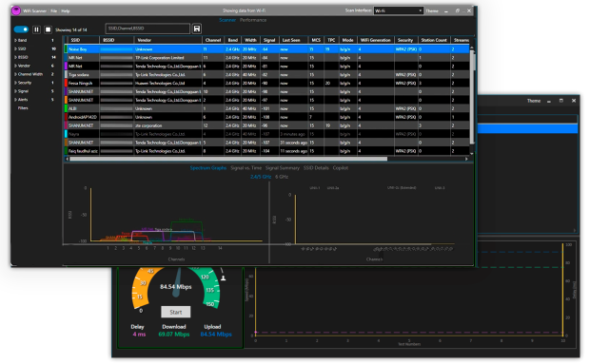This screenshot has height=364, width=590.
Task: Show the 2.4/5 GHz spectrum view
Action: click(x=261, y=177)
